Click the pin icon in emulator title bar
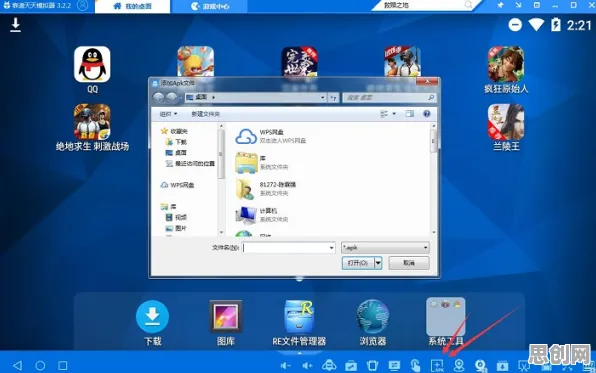The image size is (596, 373). [500, 5]
